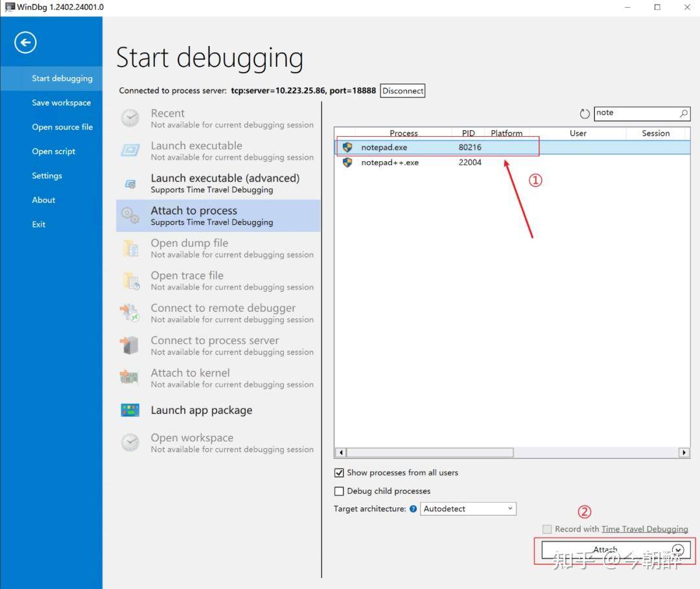Click the shield icon beside notepad++.exe
Viewport: 700px width, 589px height.
[347, 163]
